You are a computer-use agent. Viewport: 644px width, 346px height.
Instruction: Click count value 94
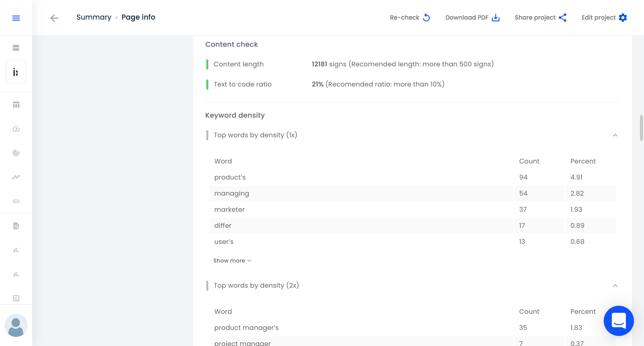point(523,177)
